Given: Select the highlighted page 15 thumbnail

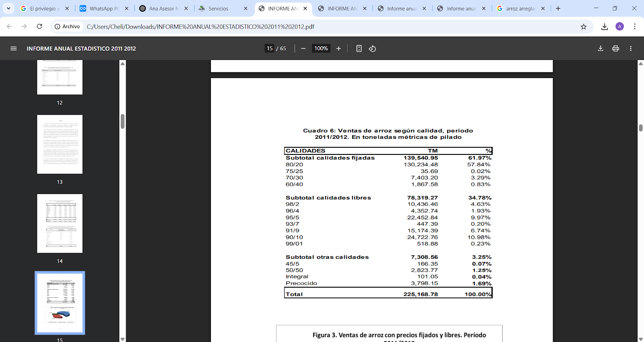Looking at the screenshot, I should coord(60,303).
